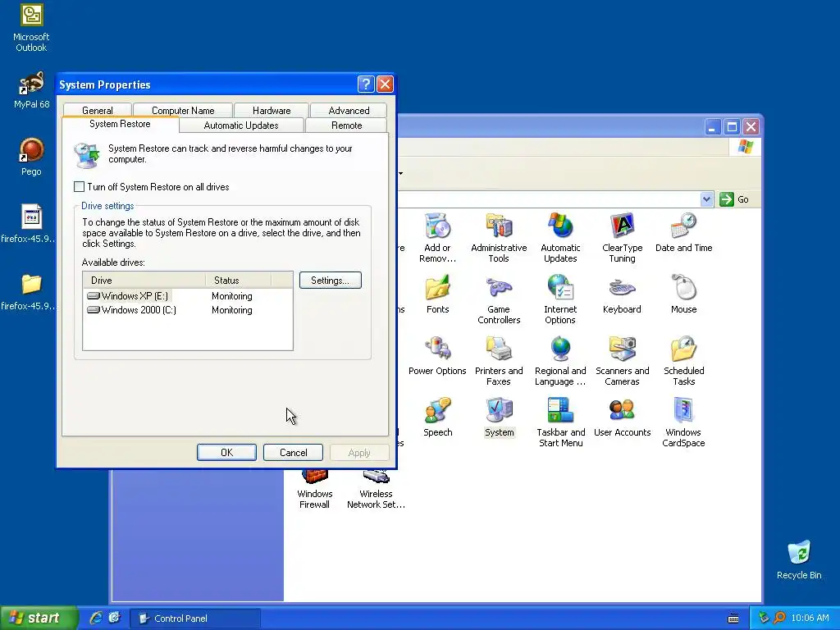Open Date and Time settings

tap(683, 232)
